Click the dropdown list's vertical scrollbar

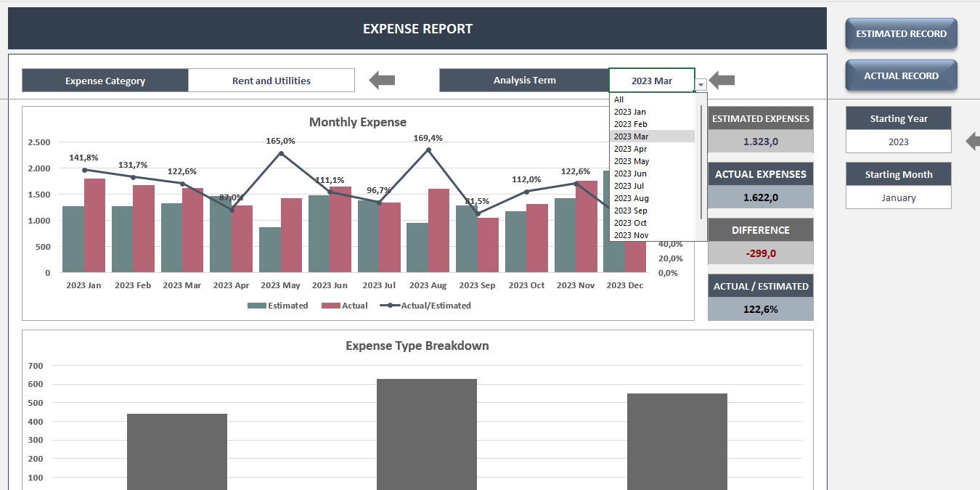(701, 163)
